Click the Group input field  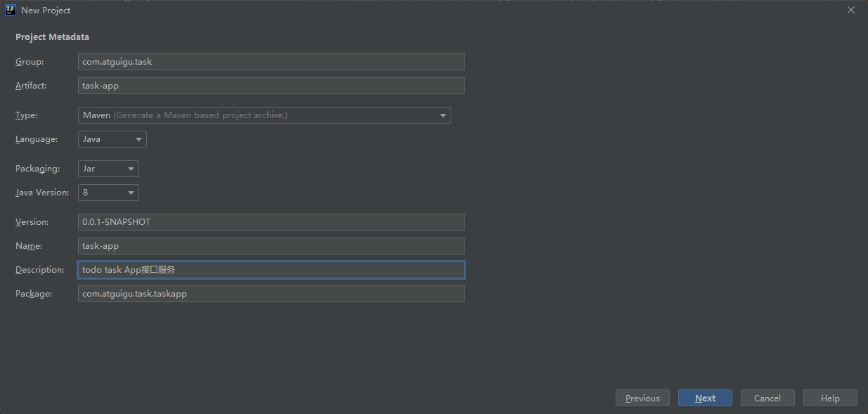pos(271,62)
